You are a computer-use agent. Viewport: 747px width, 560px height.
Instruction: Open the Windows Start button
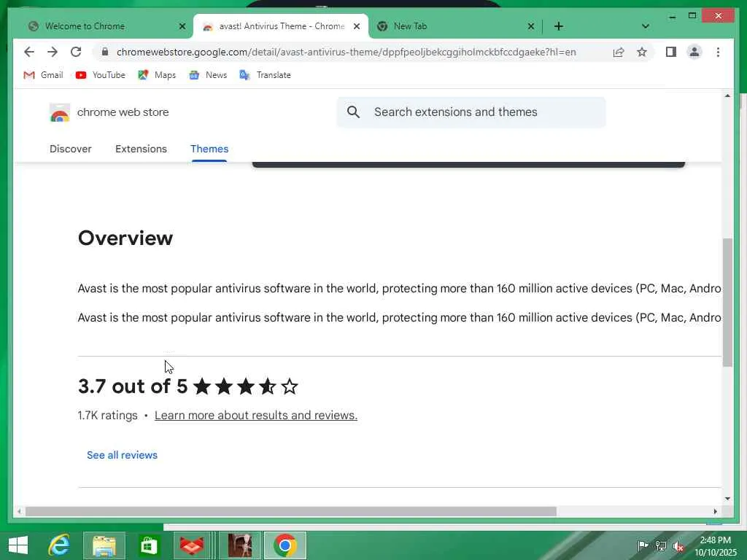click(x=18, y=545)
